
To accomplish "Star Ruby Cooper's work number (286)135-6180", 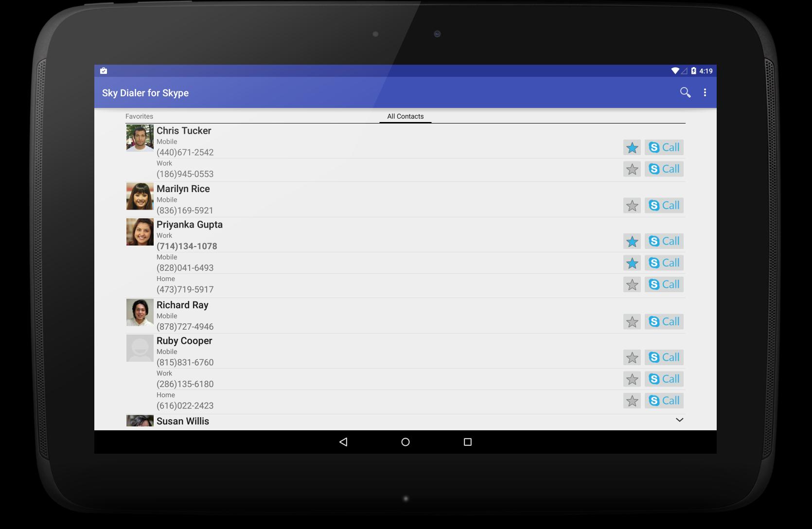I will (x=632, y=379).
